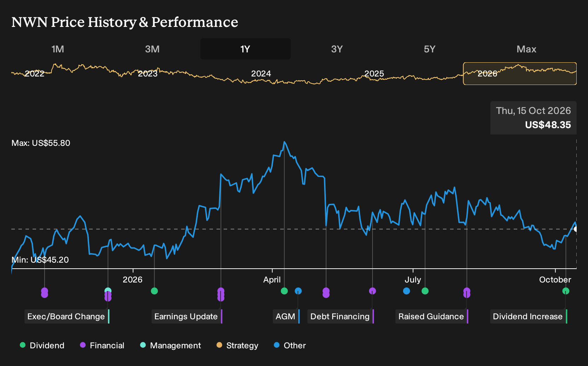Select the 1M time range tab

point(58,49)
